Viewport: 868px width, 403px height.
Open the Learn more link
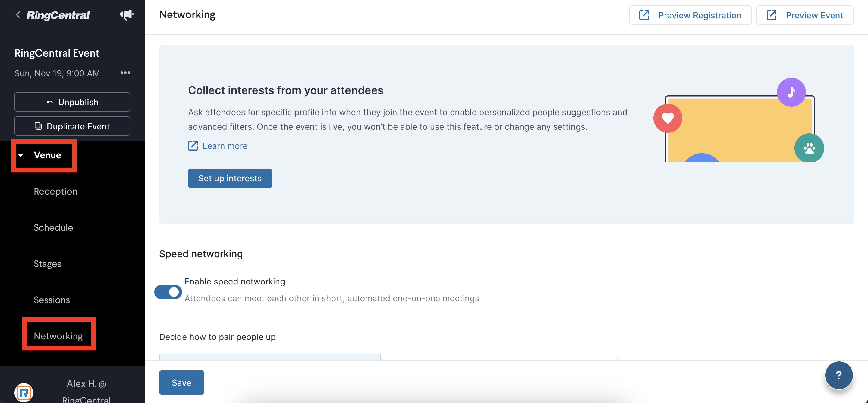218,146
